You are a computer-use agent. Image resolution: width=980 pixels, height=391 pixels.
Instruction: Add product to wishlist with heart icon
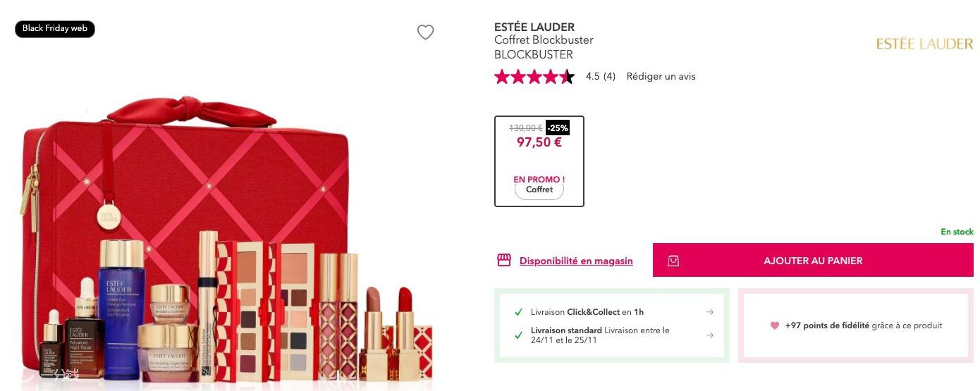pyautogui.click(x=425, y=32)
